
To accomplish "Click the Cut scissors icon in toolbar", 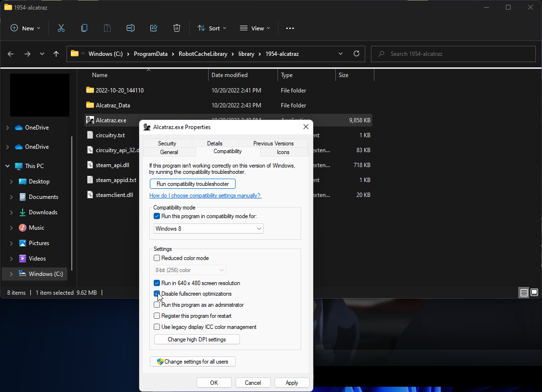I will [61, 28].
